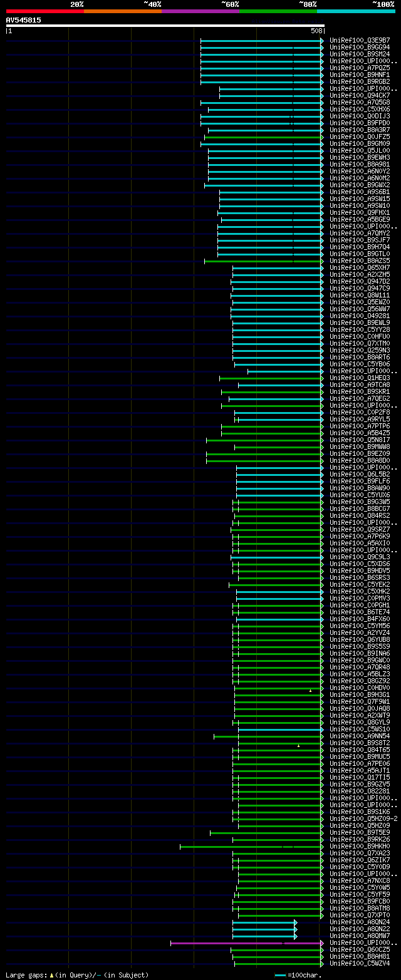Click the UniRef100_Q6L5B2 label
Viewport: 401px width, 980px height.
360,475
